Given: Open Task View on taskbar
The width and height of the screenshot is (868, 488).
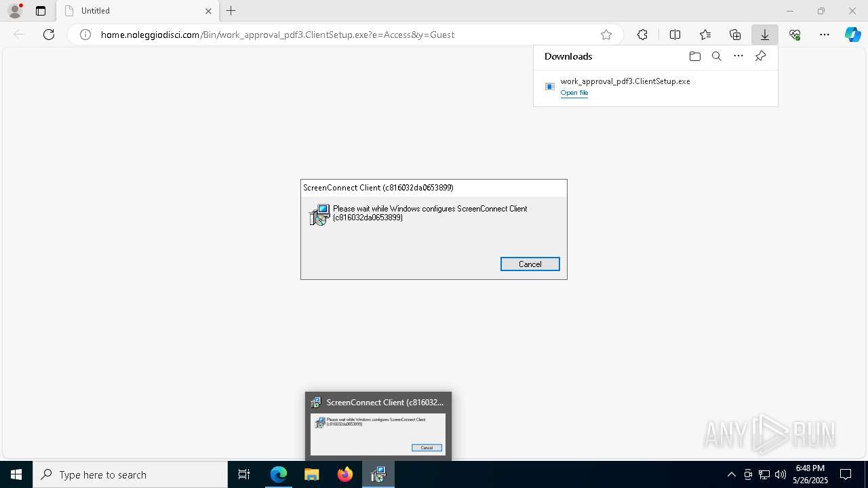Looking at the screenshot, I should [244, 474].
